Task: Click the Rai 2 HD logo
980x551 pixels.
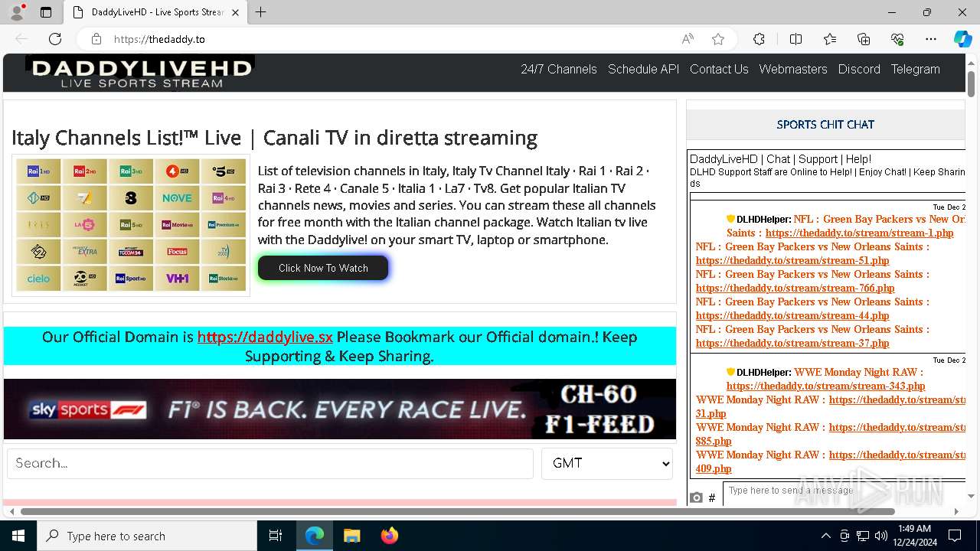Action: click(84, 171)
